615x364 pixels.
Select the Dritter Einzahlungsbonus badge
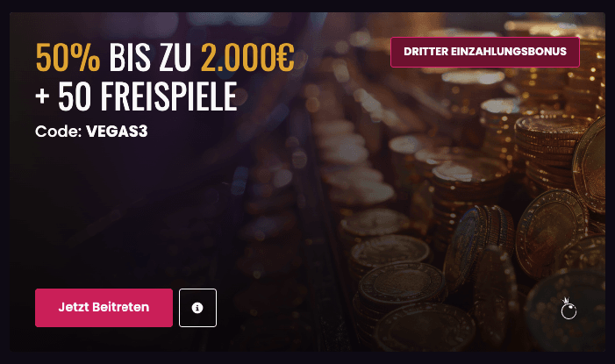[x=485, y=52]
